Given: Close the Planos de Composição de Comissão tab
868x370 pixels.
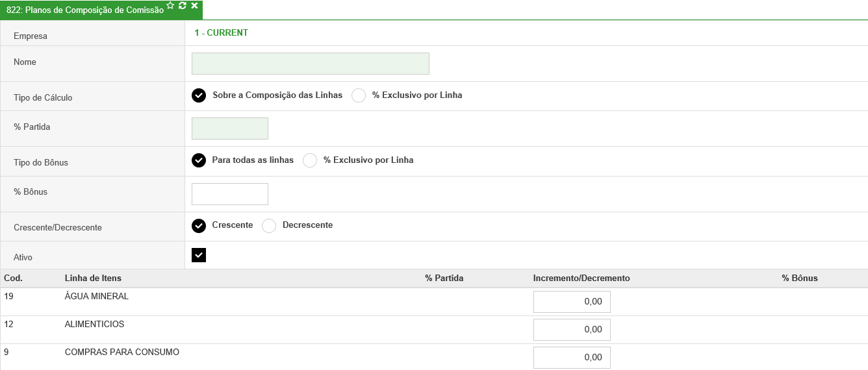Looking at the screenshot, I should click(x=194, y=5).
